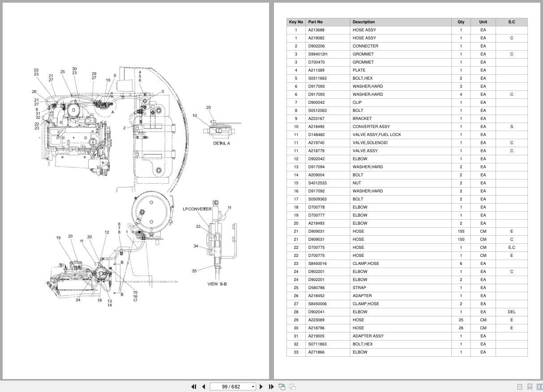Select part number D917092

[316, 191]
